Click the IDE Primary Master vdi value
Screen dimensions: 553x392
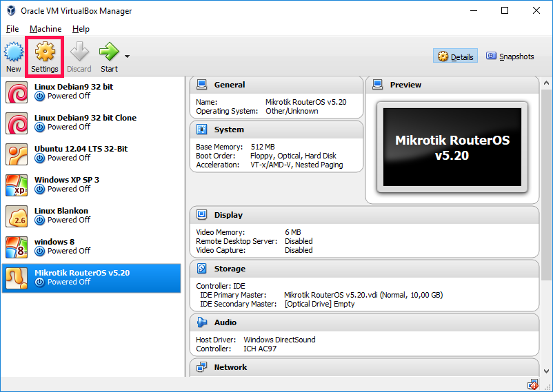pos(363,295)
